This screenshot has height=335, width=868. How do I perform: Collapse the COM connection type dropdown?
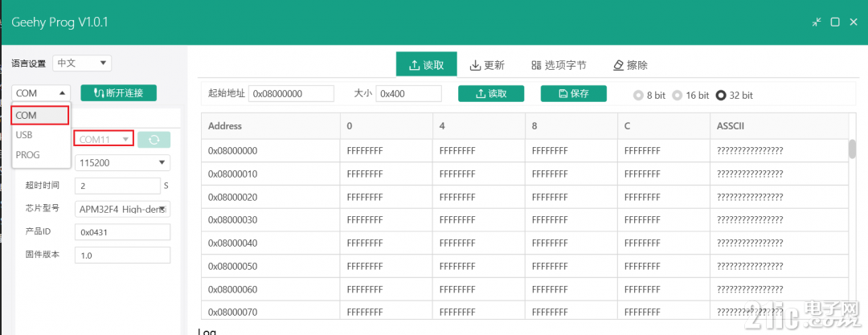tap(41, 93)
